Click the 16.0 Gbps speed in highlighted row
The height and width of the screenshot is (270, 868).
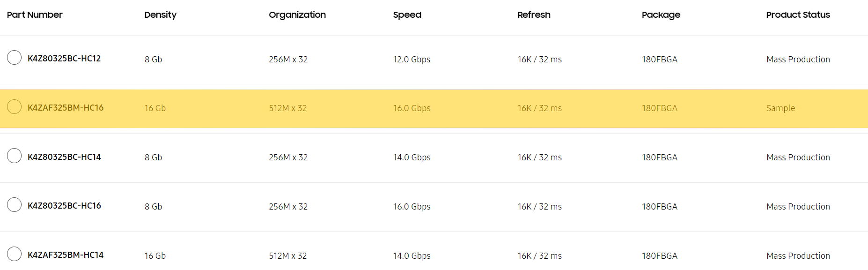(x=412, y=108)
